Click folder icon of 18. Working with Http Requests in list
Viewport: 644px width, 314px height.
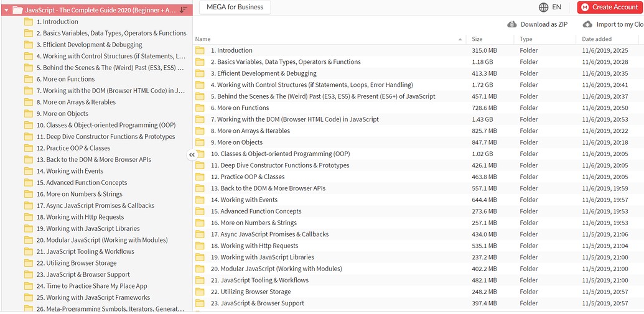point(200,246)
